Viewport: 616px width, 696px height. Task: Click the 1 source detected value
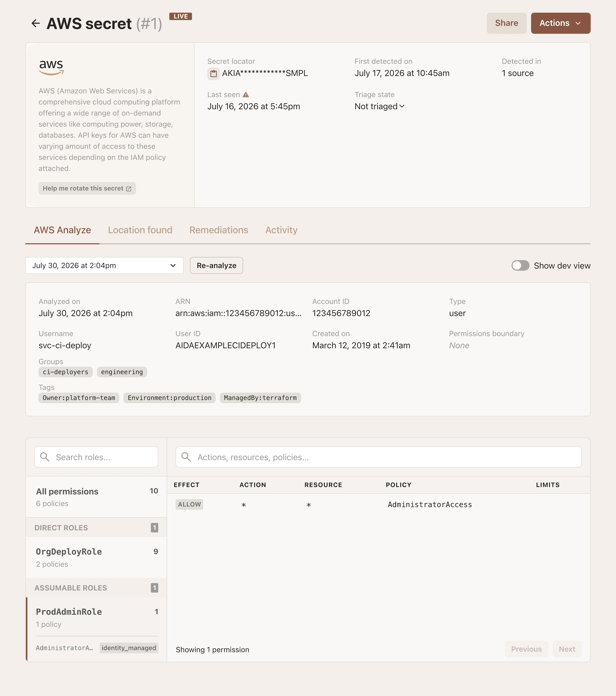coord(518,73)
